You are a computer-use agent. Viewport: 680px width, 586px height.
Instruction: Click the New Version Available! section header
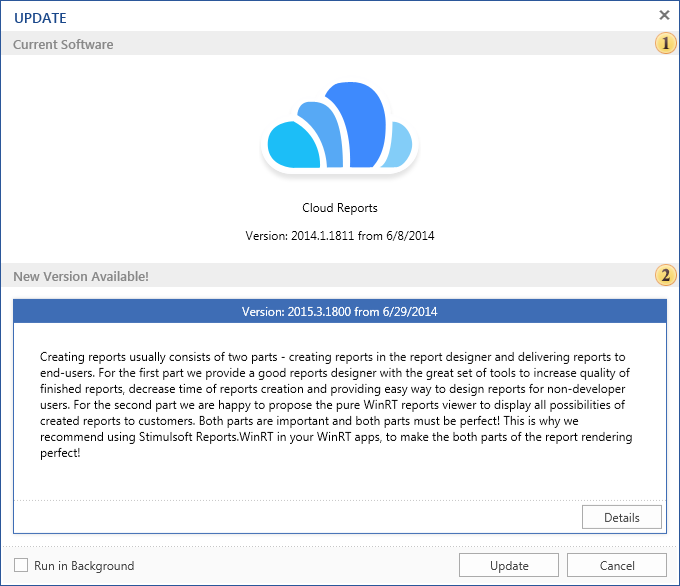coord(81,276)
